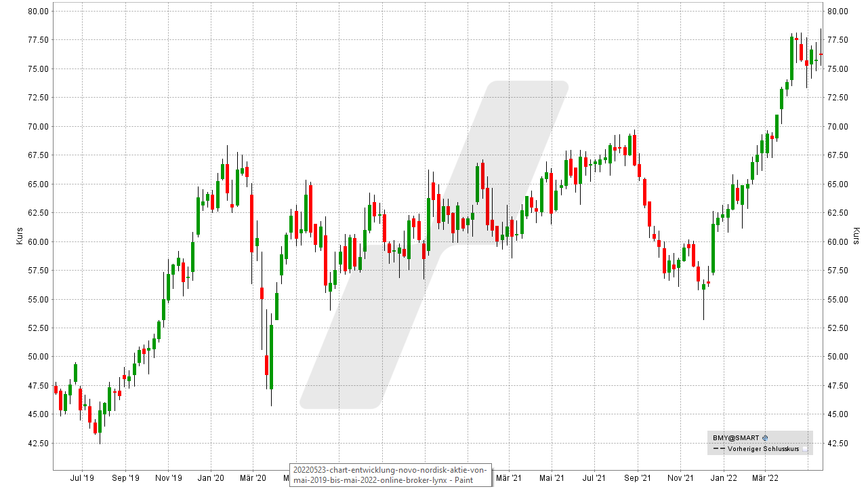Click the 70.00 value on right axis
Viewport: 868px width, 489px height.
coord(836,127)
